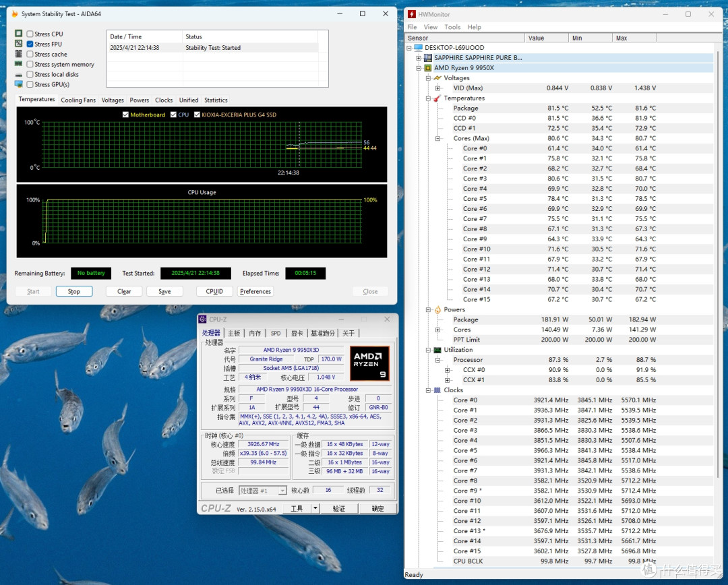The width and height of the screenshot is (728, 585).
Task: Collapse the Cores (Max) temperature node
Action: tap(438, 138)
